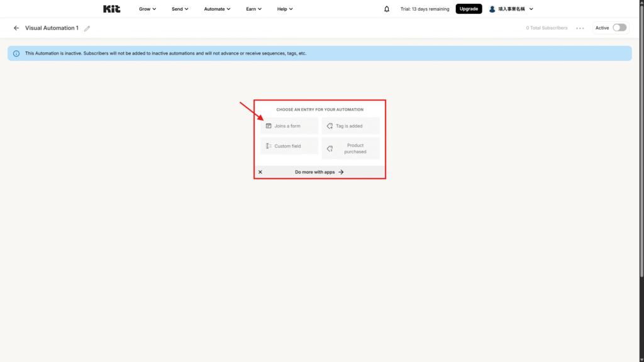This screenshot has width=644, height=362.
Task: Open the Help menu
Action: point(285,9)
